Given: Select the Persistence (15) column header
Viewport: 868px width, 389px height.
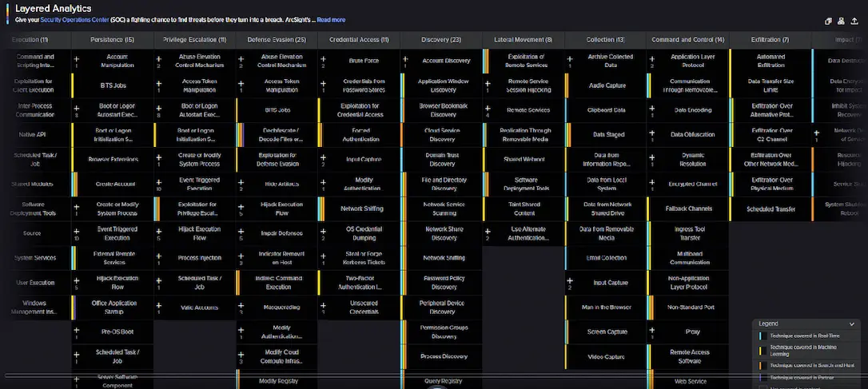Looking at the screenshot, I should point(113,39).
